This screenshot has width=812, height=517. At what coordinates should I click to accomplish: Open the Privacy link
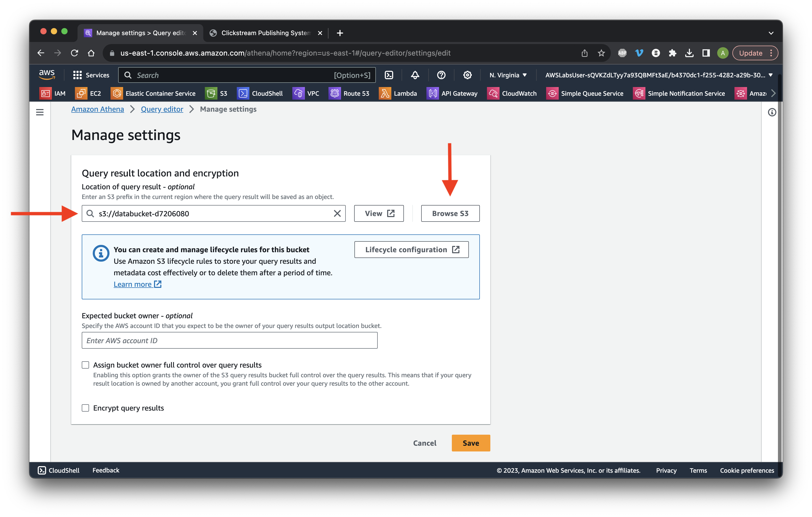coord(666,470)
